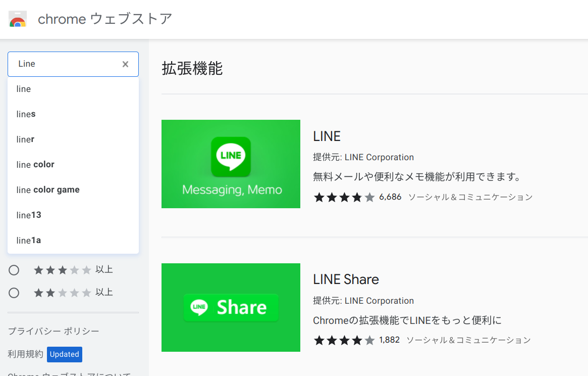Click the LINE Share star rating

[344, 340]
